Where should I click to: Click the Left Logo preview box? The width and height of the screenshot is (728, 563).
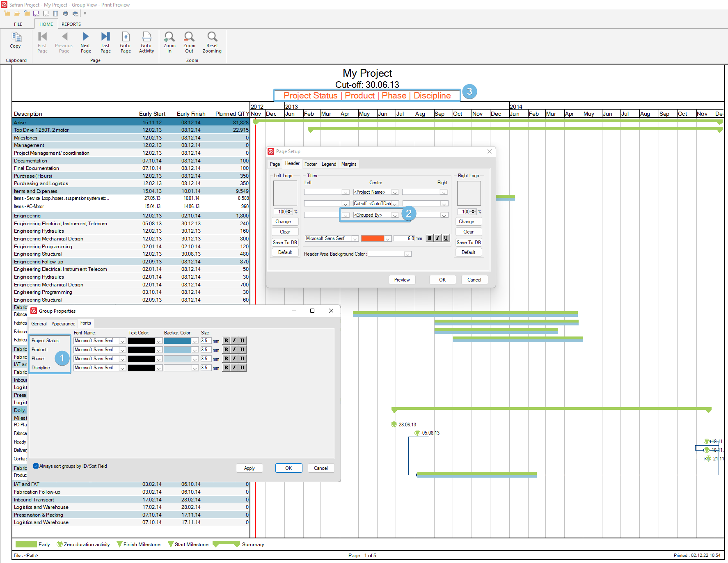click(285, 193)
